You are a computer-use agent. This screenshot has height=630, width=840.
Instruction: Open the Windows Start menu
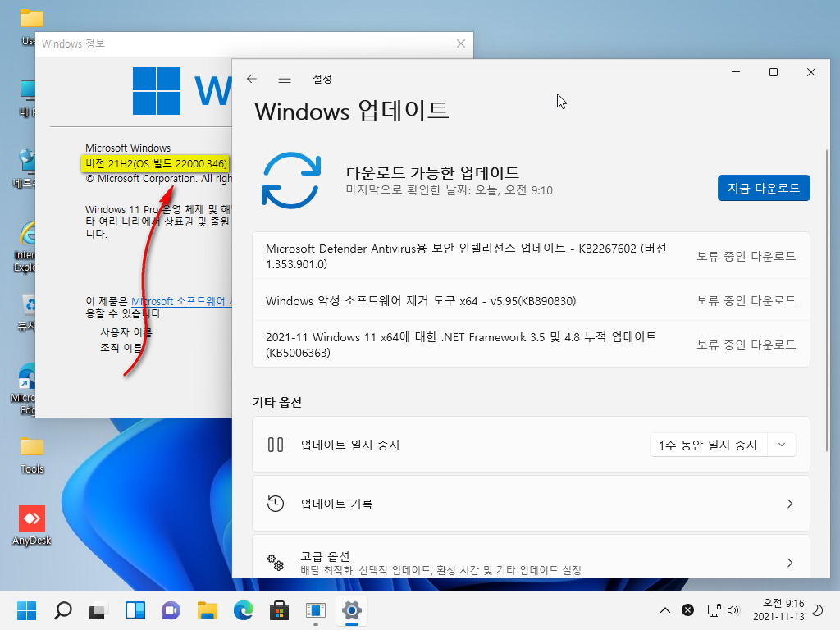(x=26, y=610)
